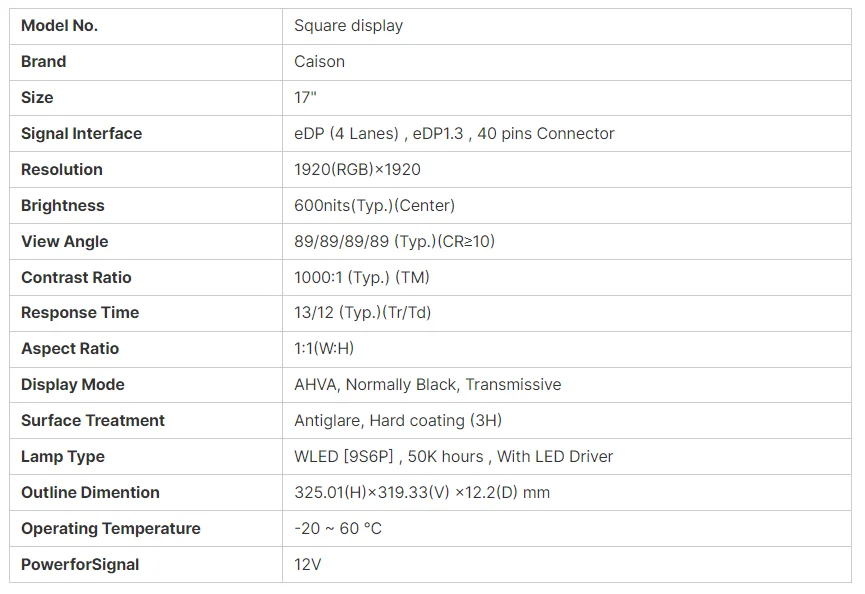865x594 pixels.
Task: Select the 600nits brightness value
Action: coord(374,206)
